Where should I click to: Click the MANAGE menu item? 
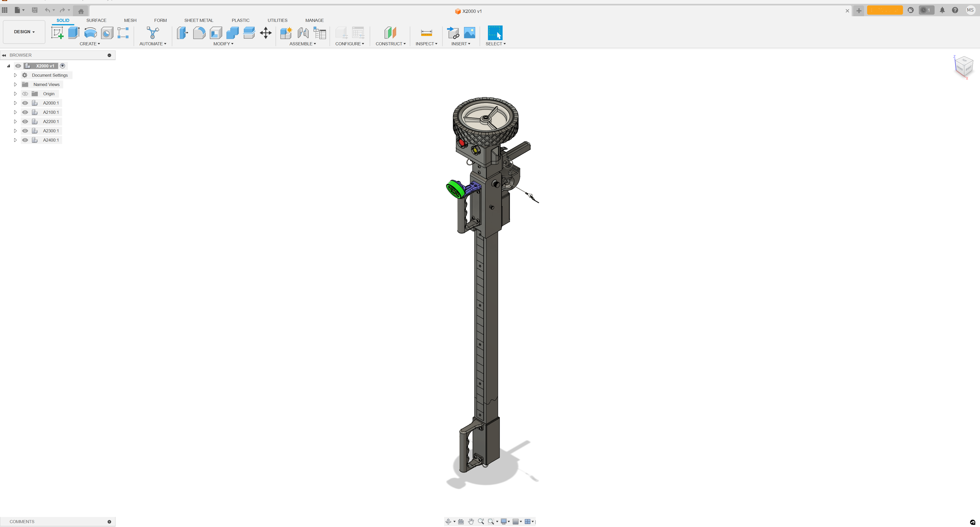(x=314, y=20)
